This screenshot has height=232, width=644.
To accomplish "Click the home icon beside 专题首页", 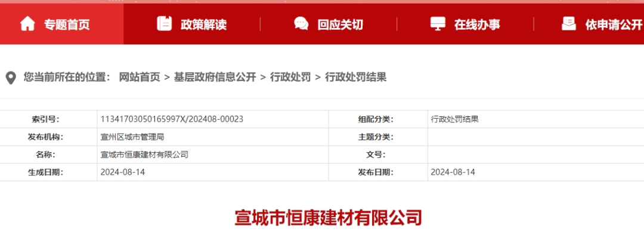I will pos(27,24).
